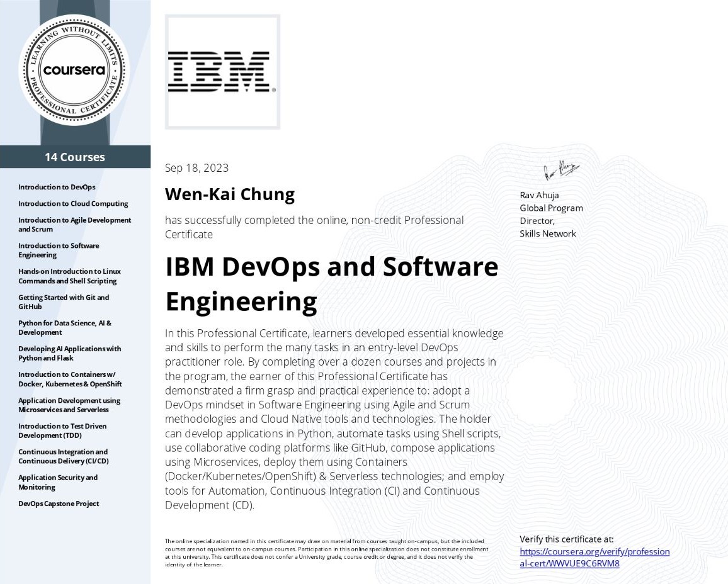The image size is (728, 584).
Task: Select Introduction to DevOps course
Action: [x=57, y=187]
